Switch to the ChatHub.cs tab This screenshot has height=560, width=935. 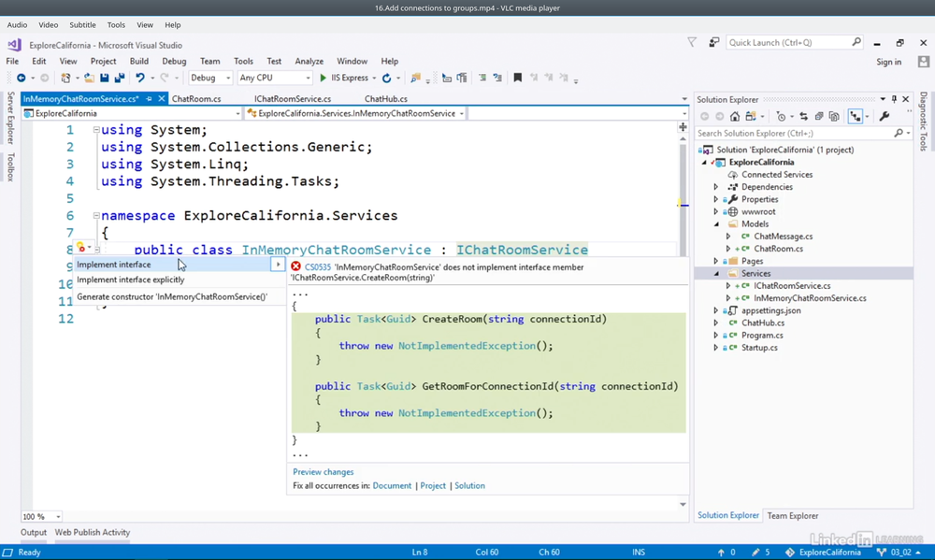[x=385, y=99]
